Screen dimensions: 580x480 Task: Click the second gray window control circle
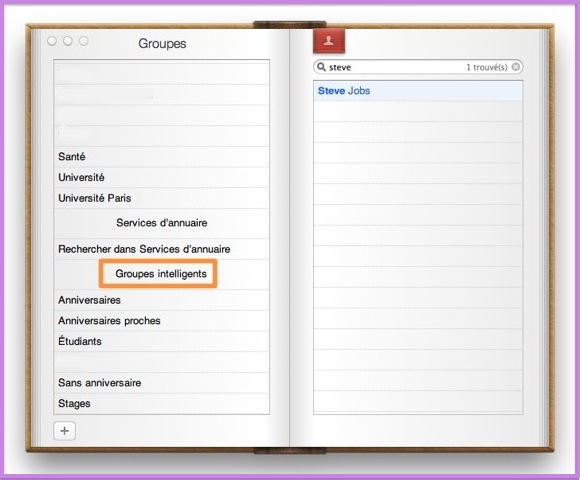[x=68, y=41]
